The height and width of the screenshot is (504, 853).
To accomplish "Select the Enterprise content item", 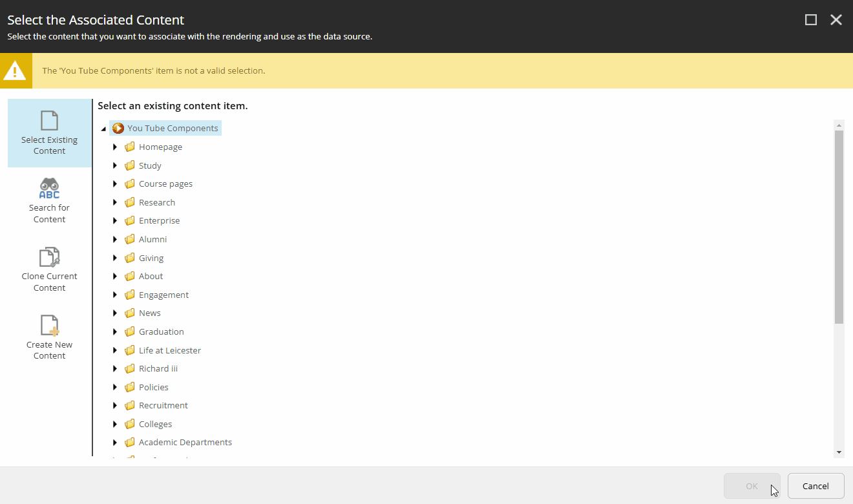I will pos(159,220).
